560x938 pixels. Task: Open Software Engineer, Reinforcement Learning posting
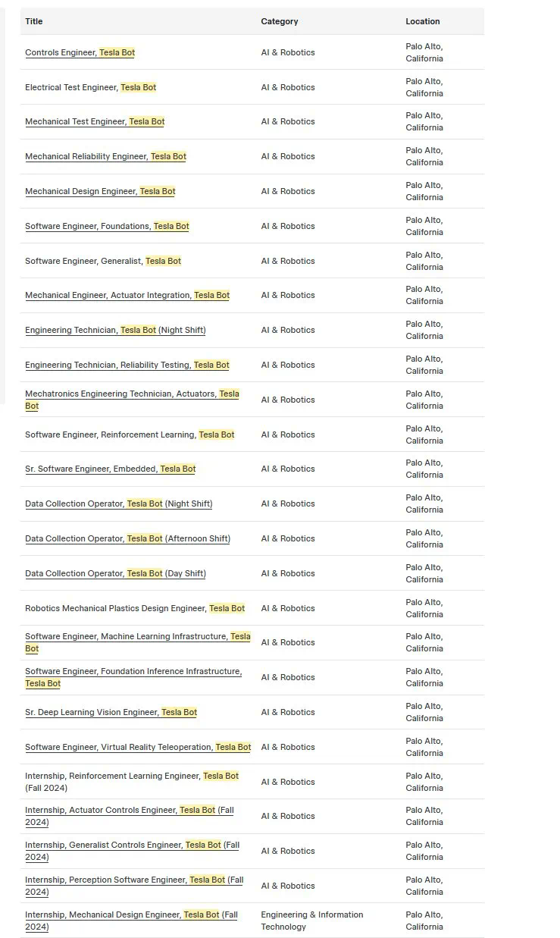click(130, 434)
